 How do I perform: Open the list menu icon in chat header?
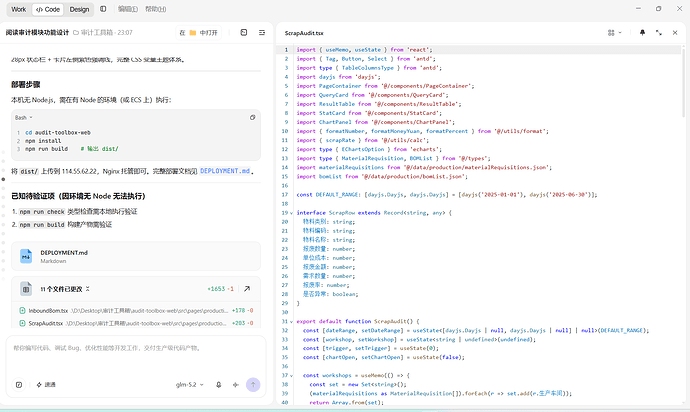pyautogui.click(x=262, y=33)
